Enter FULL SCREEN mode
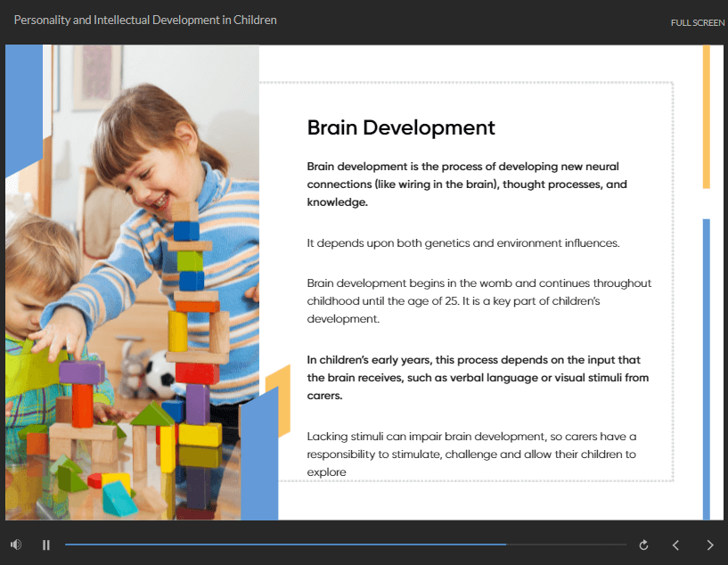Viewport: 728px width, 565px height. click(697, 23)
